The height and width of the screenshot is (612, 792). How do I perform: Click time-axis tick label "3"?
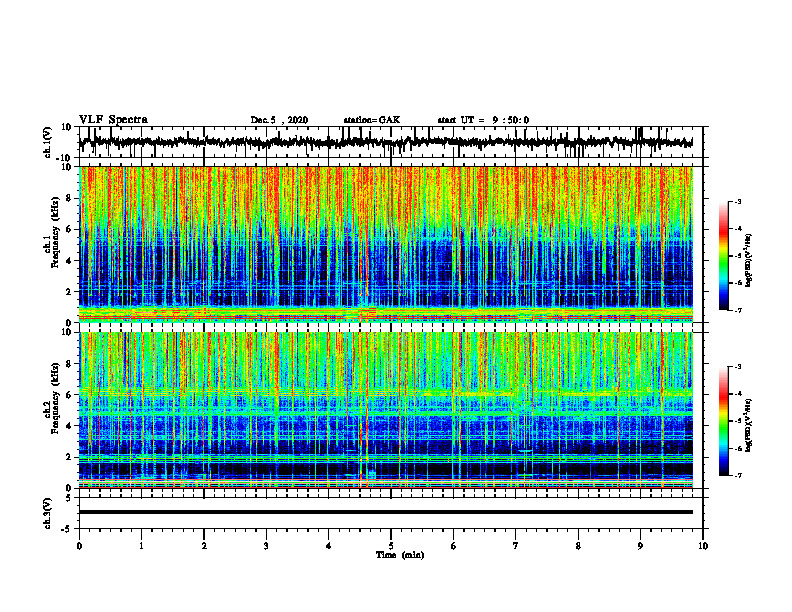[x=266, y=546]
